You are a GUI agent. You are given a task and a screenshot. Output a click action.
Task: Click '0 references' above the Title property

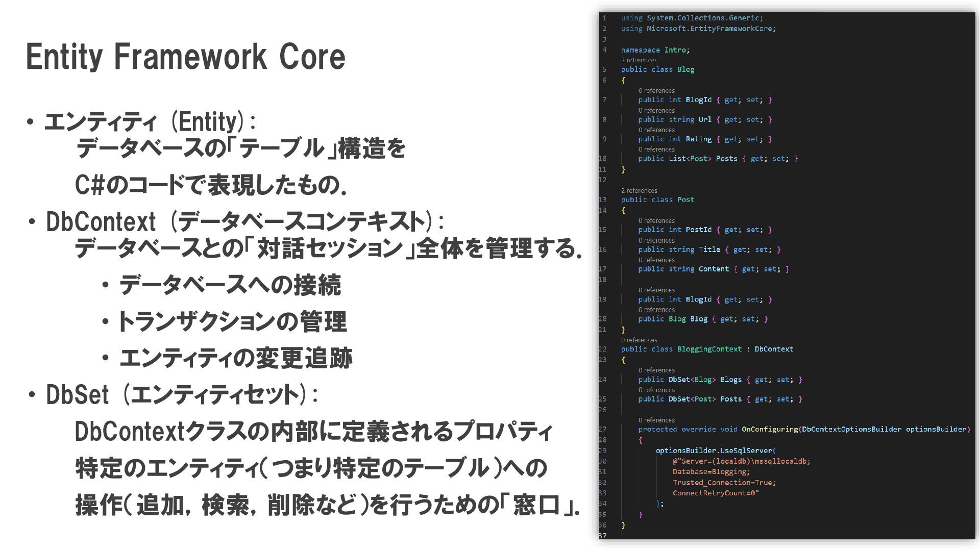point(656,240)
